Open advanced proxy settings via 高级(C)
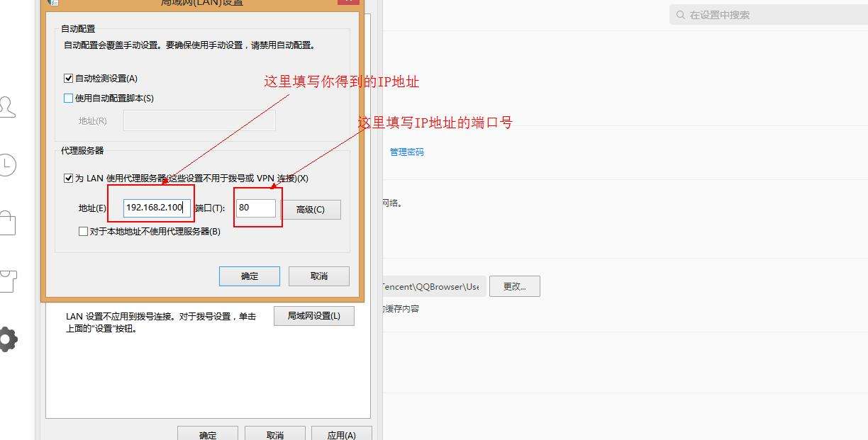Viewport: 868px width, 440px height. [310, 210]
